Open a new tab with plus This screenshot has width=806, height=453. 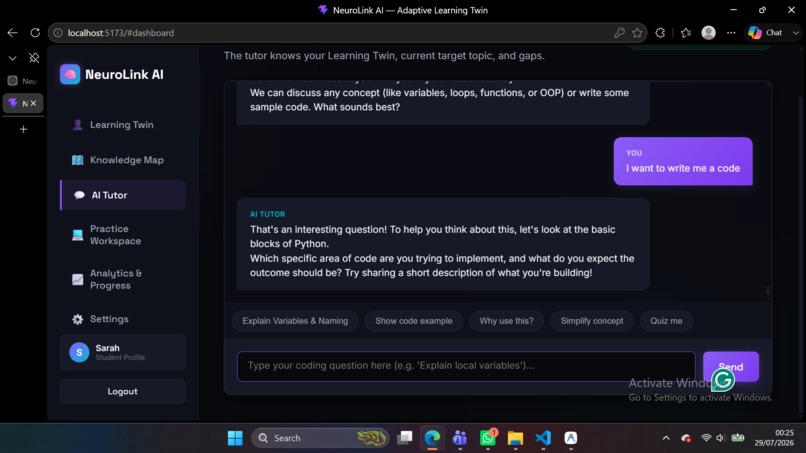click(23, 129)
